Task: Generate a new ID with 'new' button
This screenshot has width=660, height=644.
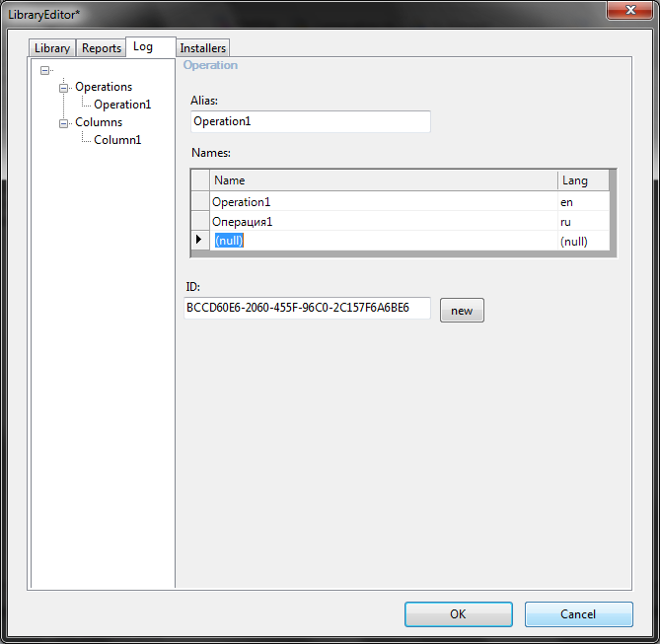Action: 462,311
